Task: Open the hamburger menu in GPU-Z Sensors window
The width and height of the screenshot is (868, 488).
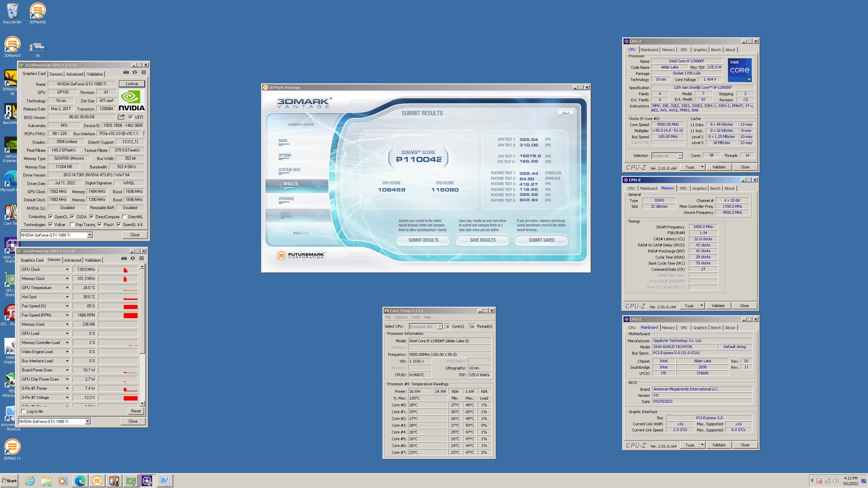Action: pos(141,258)
